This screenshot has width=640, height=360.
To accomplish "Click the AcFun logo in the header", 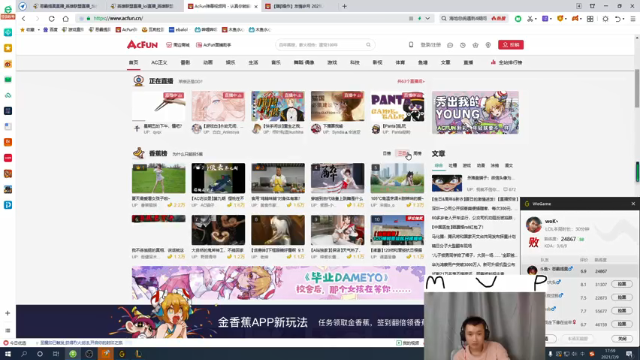I will [142, 44].
